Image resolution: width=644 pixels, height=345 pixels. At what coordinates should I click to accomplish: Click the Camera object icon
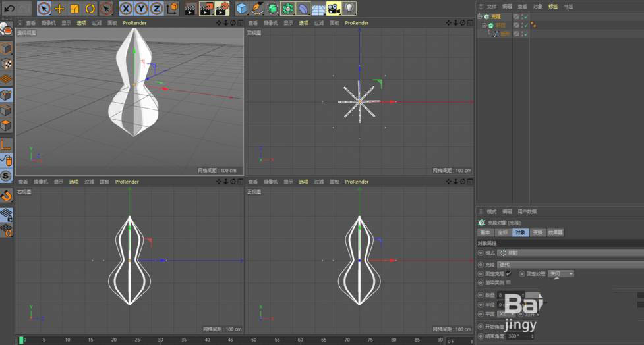coord(333,9)
